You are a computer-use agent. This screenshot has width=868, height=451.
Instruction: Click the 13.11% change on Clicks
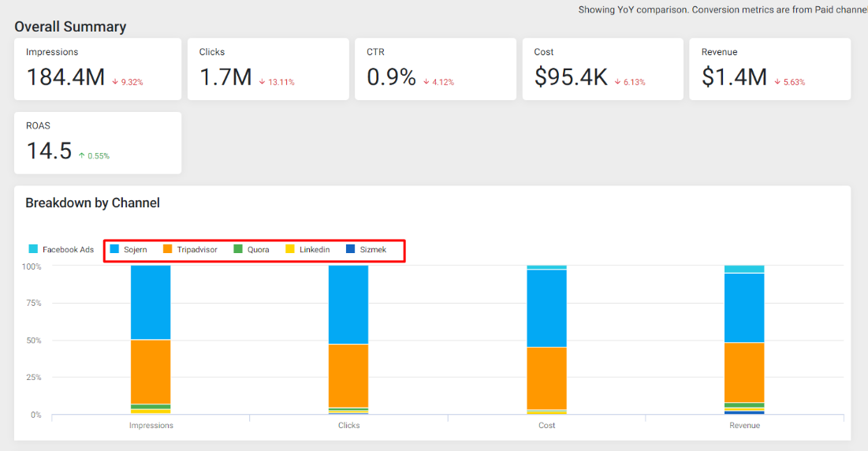click(281, 82)
